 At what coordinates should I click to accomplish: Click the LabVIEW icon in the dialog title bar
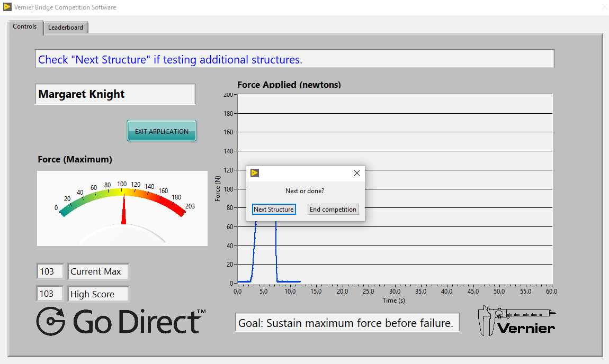[254, 173]
